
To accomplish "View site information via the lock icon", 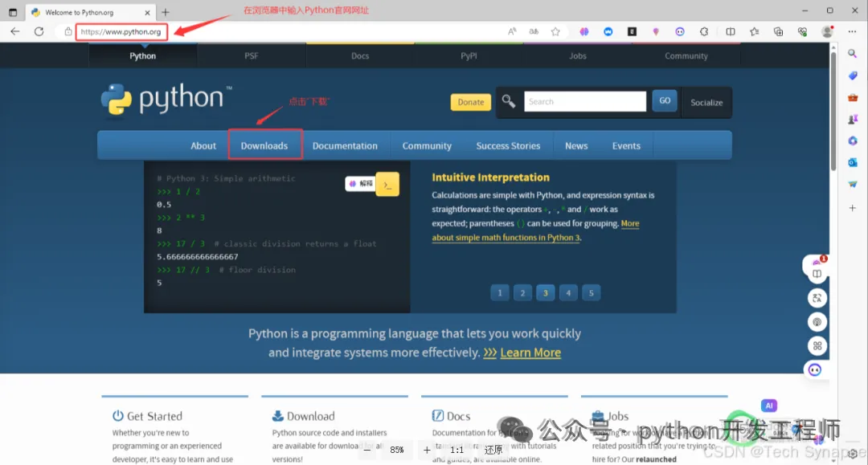I will click(68, 31).
